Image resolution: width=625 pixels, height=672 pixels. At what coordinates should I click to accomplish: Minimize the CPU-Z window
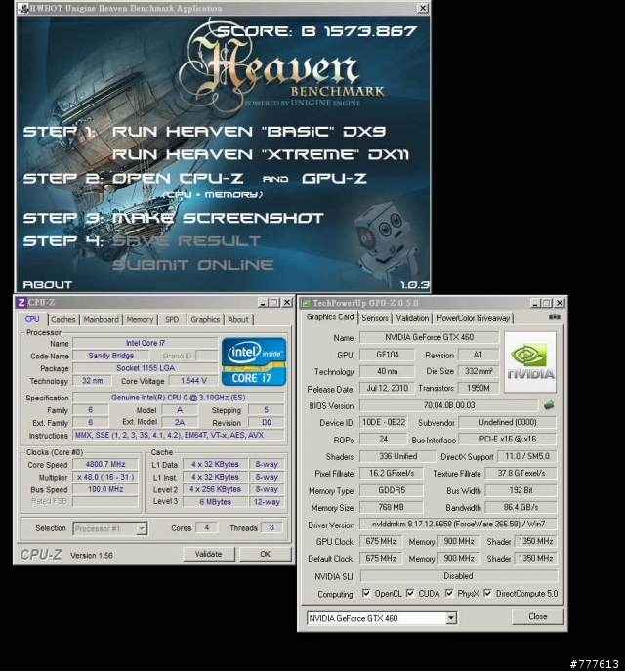pyautogui.click(x=263, y=302)
